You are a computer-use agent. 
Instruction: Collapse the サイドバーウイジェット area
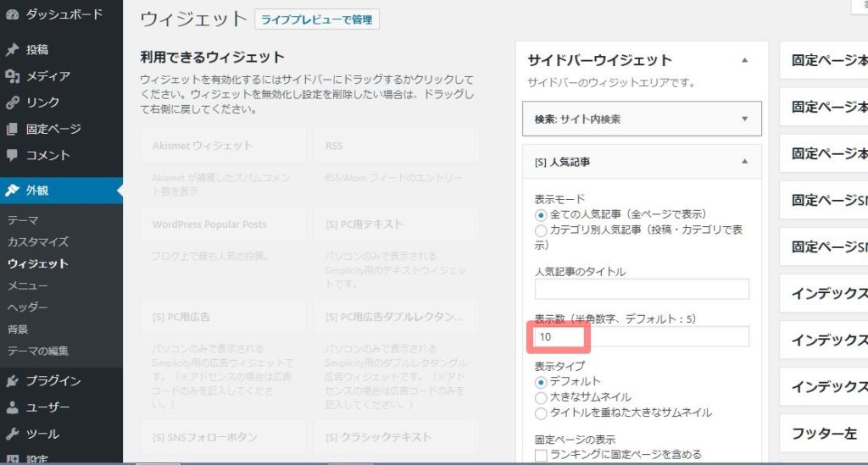(x=744, y=60)
